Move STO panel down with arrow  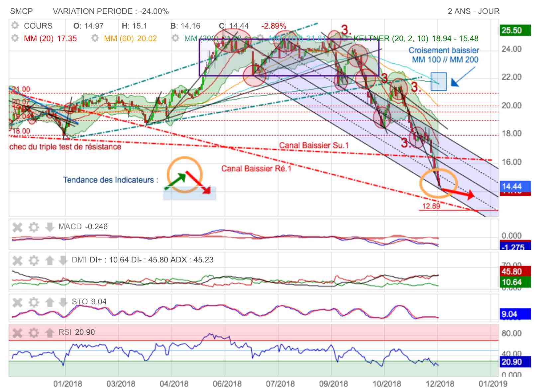tap(63, 302)
